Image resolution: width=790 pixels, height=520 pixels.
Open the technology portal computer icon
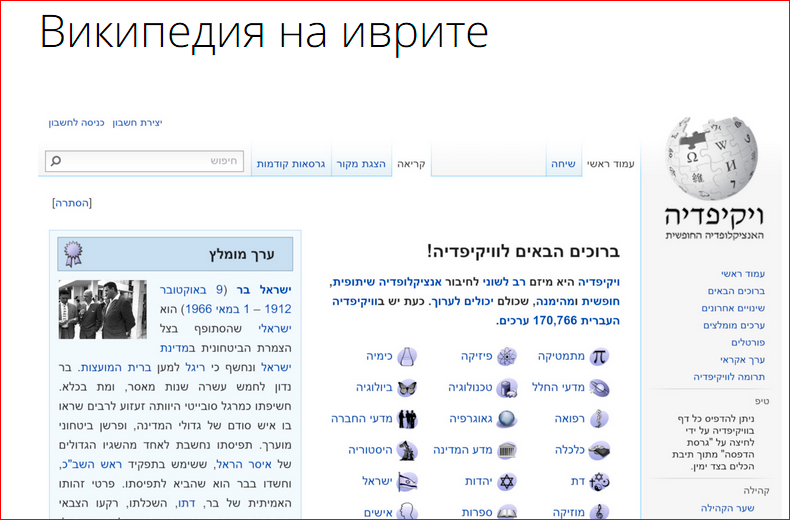pyautogui.click(x=506, y=387)
